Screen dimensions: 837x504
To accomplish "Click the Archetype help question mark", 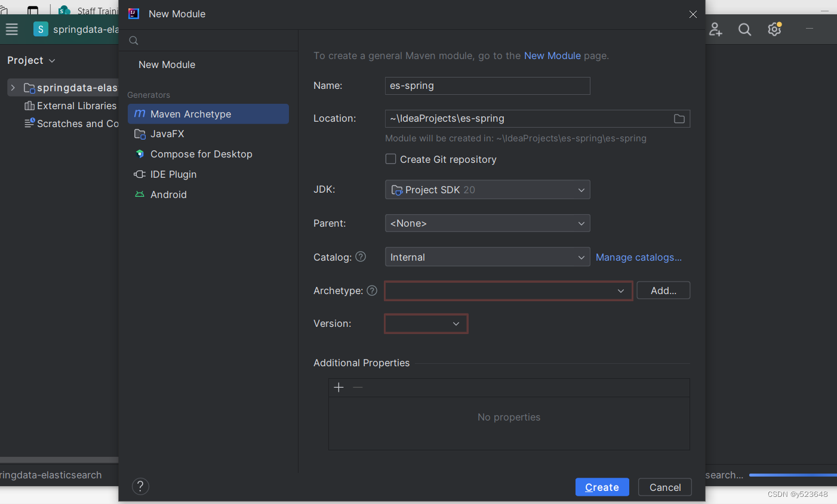I will (x=371, y=290).
